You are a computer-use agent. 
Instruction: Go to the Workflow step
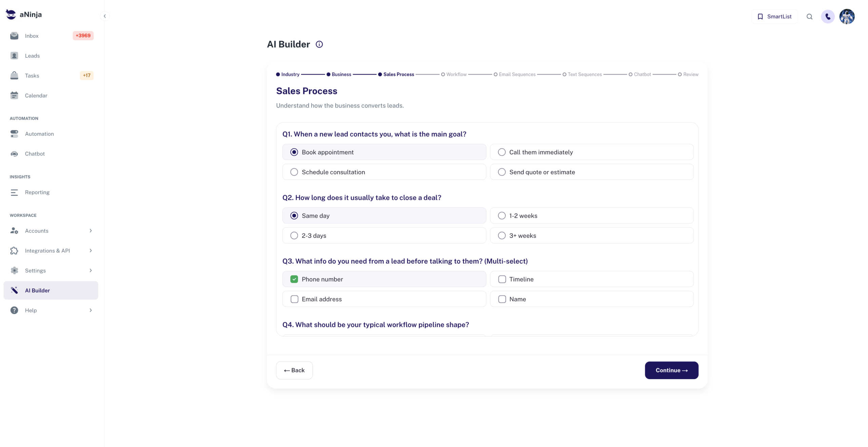pos(454,74)
